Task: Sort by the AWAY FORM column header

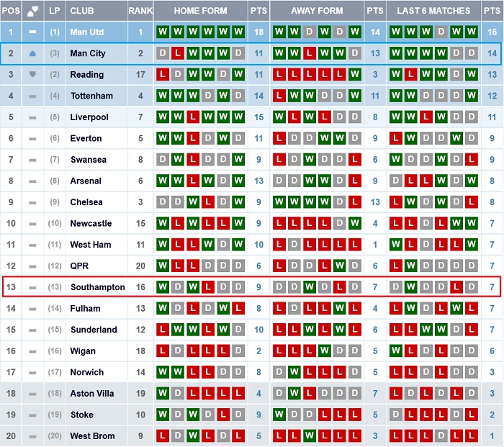Action: pyautogui.click(x=317, y=11)
